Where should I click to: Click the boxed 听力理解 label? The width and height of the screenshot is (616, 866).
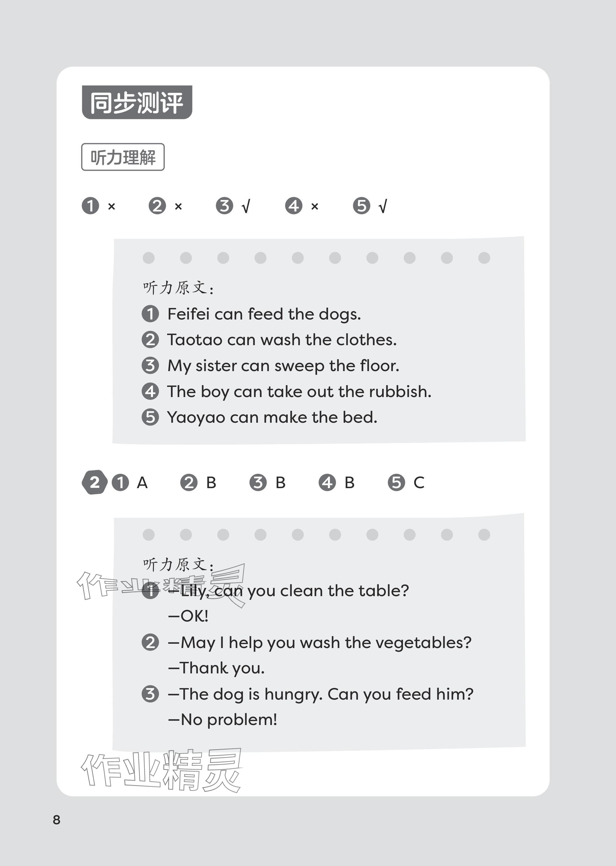click(123, 157)
